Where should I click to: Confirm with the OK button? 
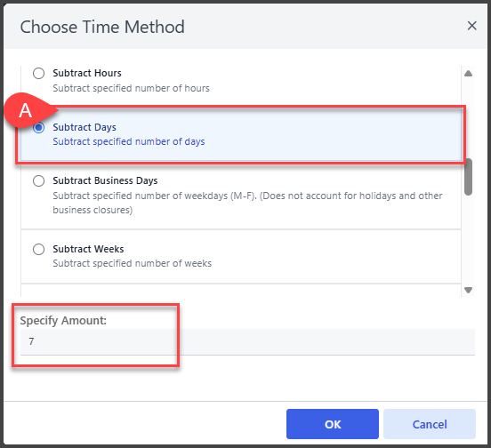coord(333,424)
